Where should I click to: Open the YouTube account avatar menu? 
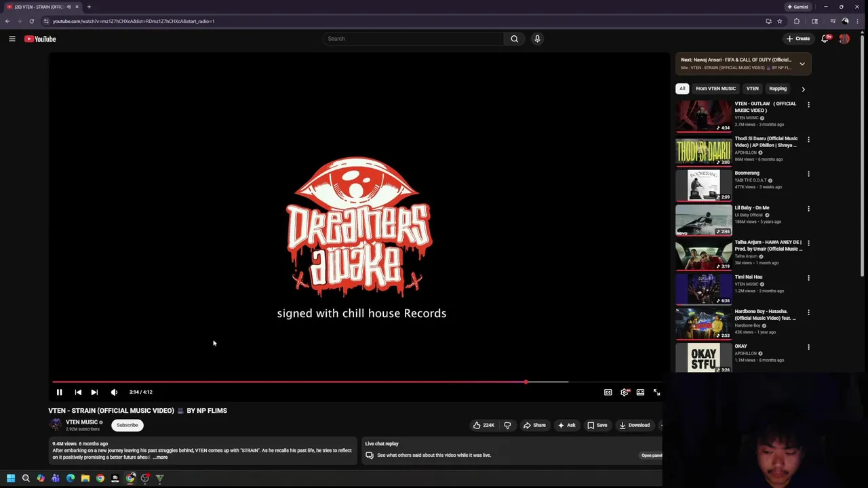844,39
